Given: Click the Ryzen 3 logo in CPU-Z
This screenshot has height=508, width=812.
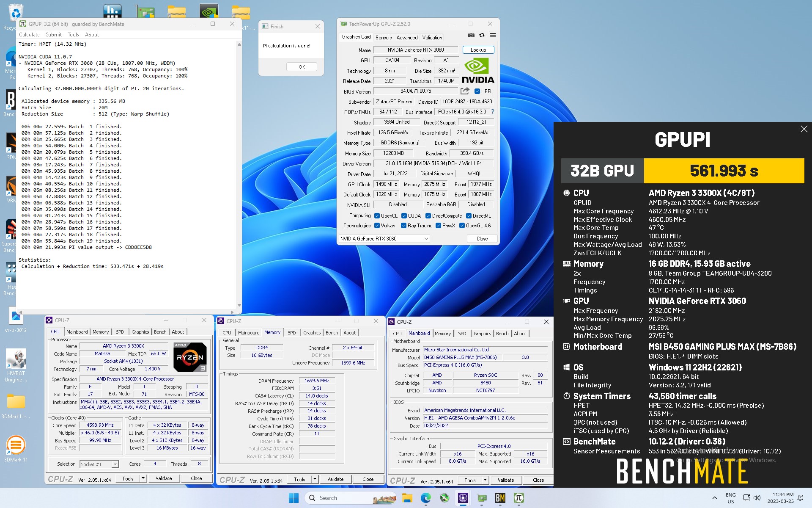Looking at the screenshot, I should (x=190, y=357).
